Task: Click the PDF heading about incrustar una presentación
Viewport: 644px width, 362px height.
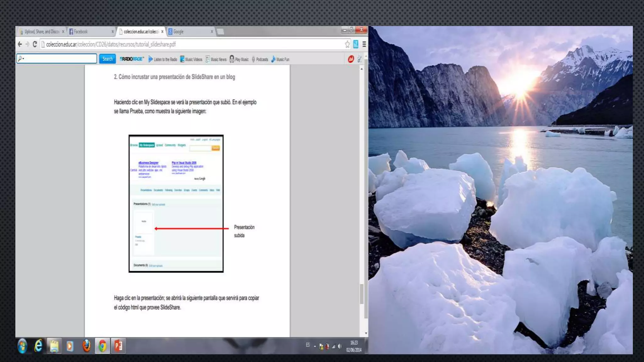Action: [x=175, y=77]
